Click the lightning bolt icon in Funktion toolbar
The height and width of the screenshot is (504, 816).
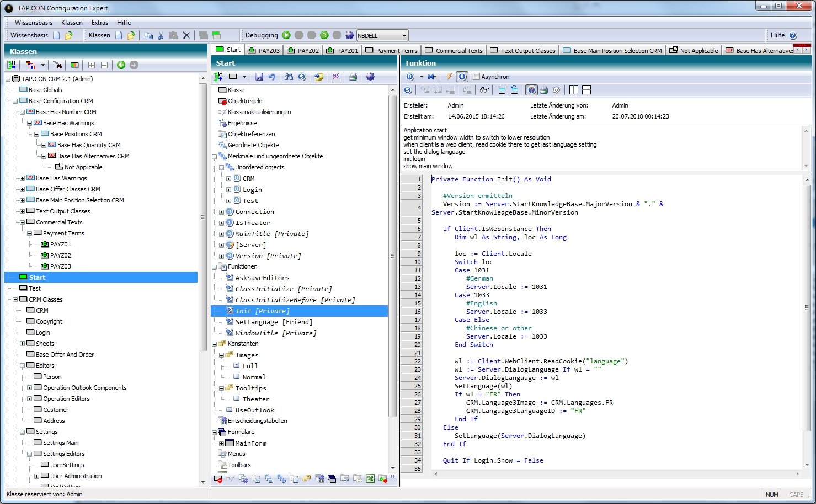tap(449, 77)
